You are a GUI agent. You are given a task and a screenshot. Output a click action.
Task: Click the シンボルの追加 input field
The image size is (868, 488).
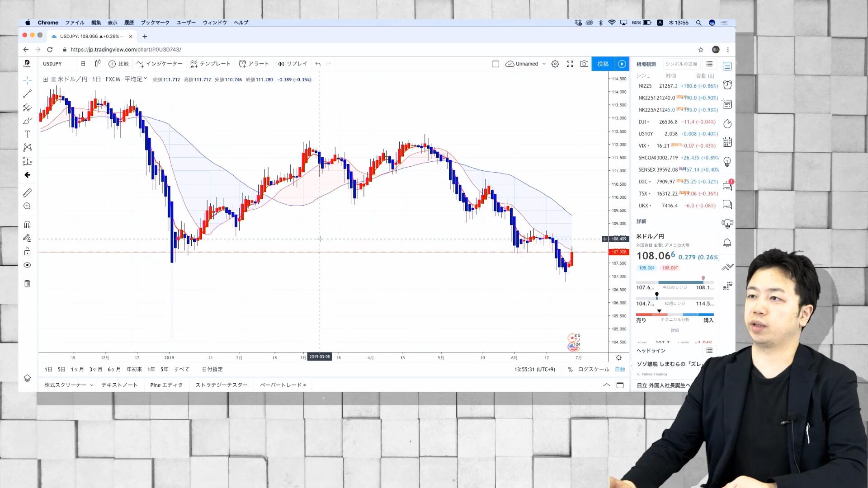click(681, 64)
